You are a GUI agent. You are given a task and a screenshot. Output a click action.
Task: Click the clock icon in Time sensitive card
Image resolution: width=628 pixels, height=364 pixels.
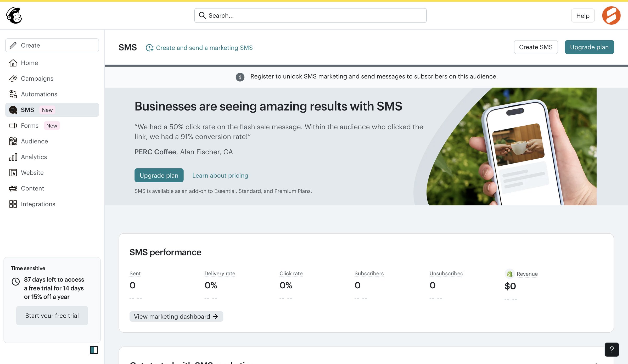16,282
